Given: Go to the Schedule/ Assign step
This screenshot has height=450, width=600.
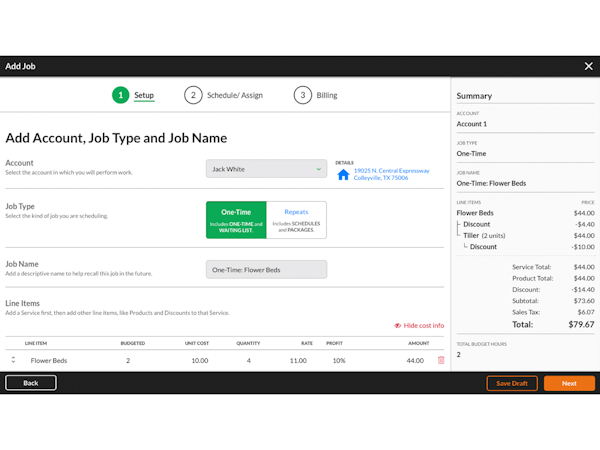Looking at the screenshot, I should (235, 95).
